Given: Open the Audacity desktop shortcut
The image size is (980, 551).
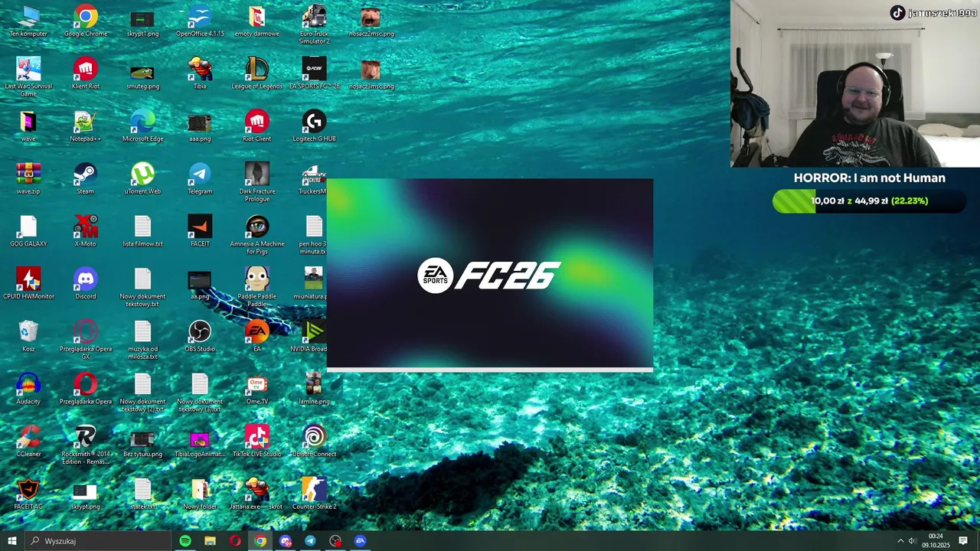Looking at the screenshot, I should [x=28, y=389].
